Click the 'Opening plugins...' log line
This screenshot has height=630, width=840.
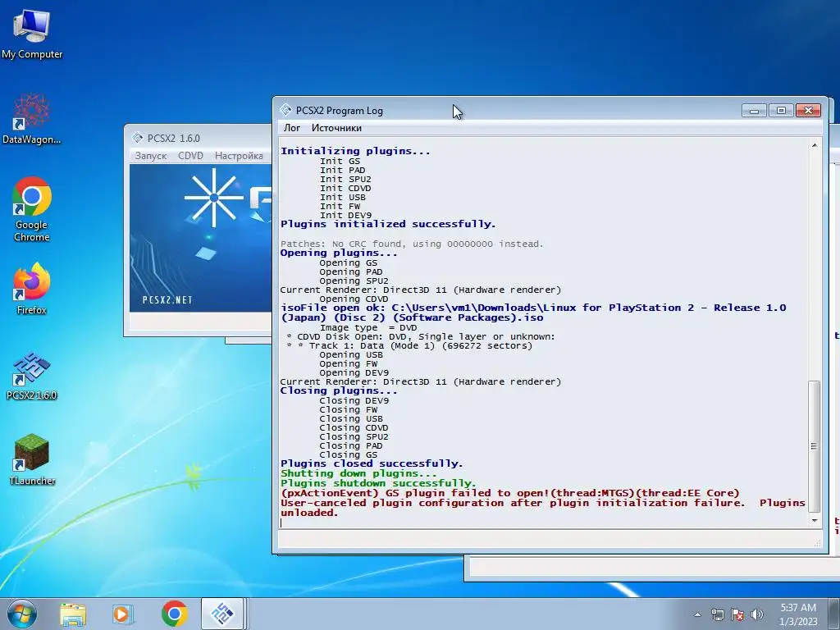coord(339,253)
